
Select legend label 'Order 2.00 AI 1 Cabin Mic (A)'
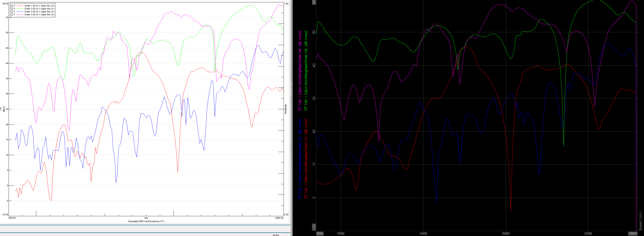point(39,9)
